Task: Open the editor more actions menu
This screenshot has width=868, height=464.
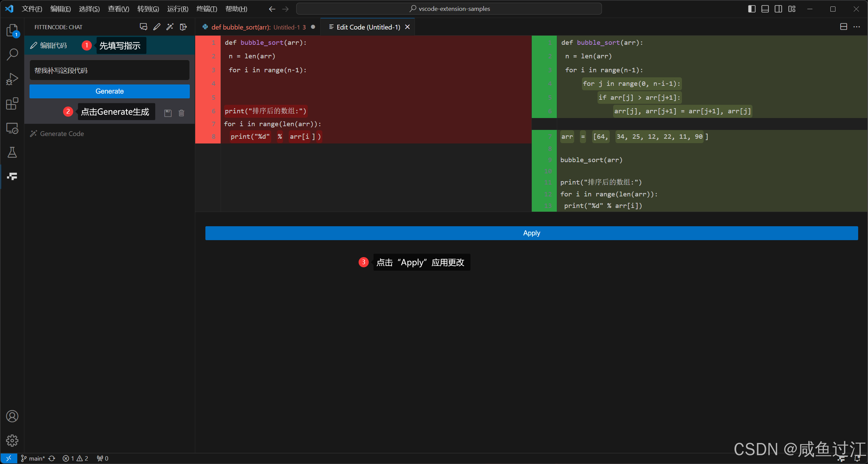Action: (857, 27)
